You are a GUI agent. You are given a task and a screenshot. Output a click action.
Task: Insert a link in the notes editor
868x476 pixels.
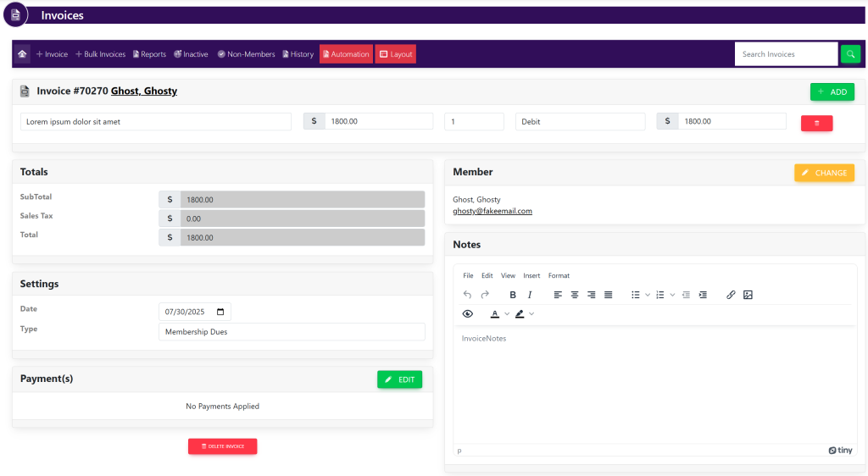pos(731,295)
